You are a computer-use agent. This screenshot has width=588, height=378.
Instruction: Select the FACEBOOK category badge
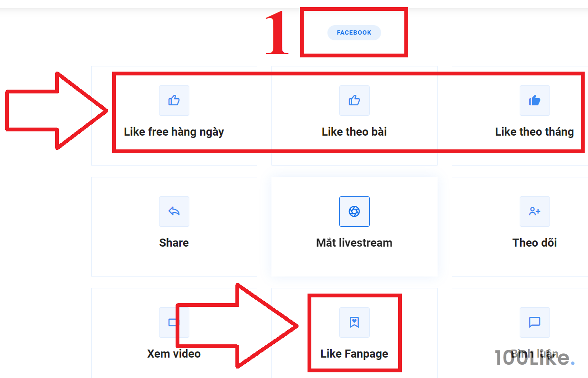tap(354, 33)
